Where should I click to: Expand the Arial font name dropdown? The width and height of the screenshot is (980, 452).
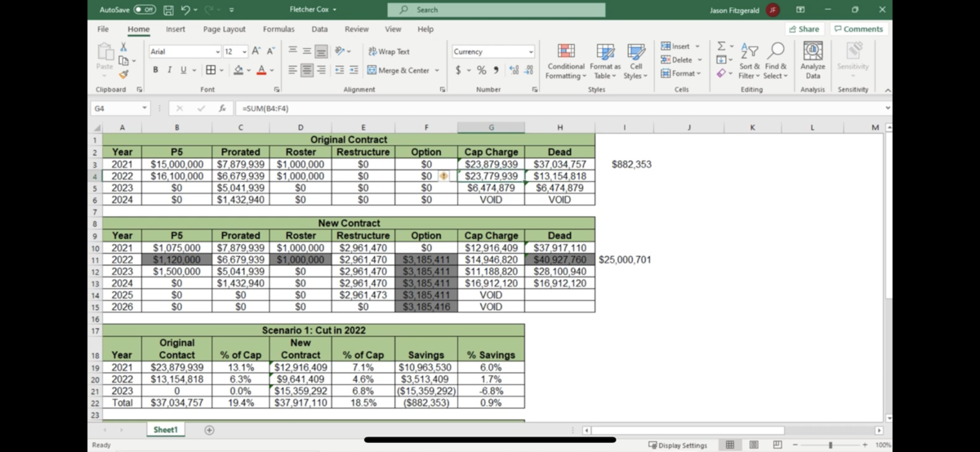pos(217,51)
